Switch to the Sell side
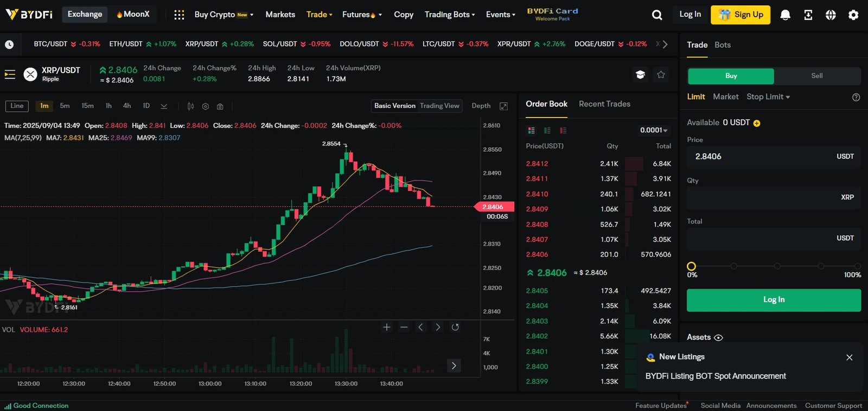868x411 pixels. (x=817, y=76)
